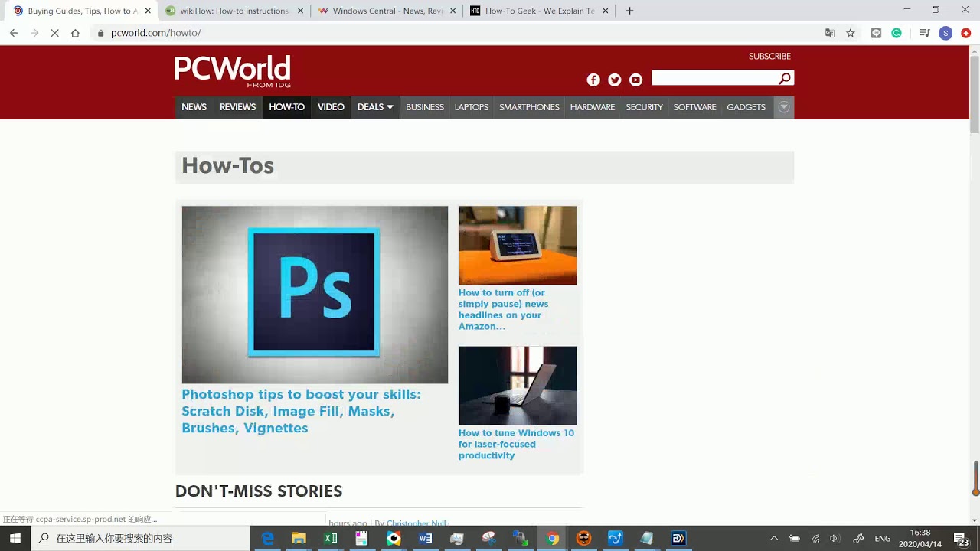Open the Amazon news headlines article link
Image resolution: width=980 pixels, height=551 pixels.
[x=504, y=309]
